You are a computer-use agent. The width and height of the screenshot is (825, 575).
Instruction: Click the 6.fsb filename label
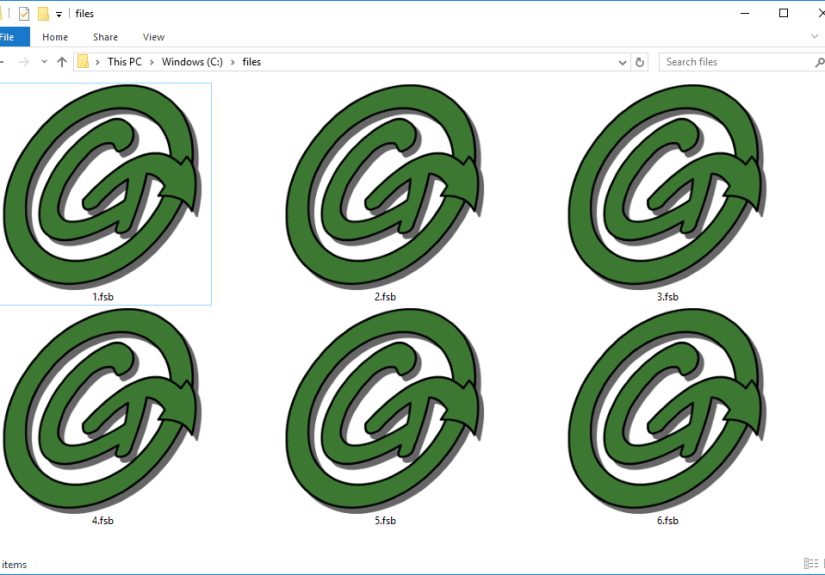[668, 520]
